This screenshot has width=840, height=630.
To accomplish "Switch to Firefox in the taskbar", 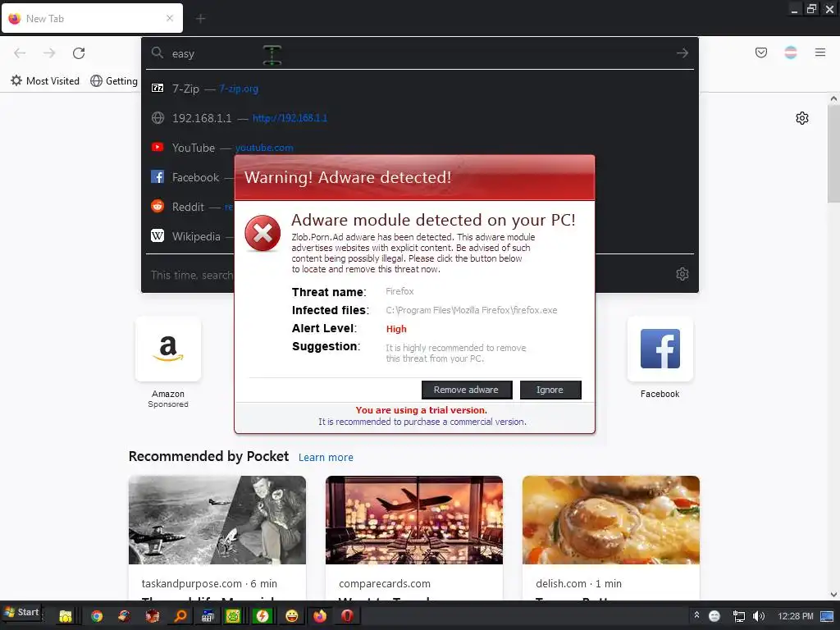I will (320, 616).
